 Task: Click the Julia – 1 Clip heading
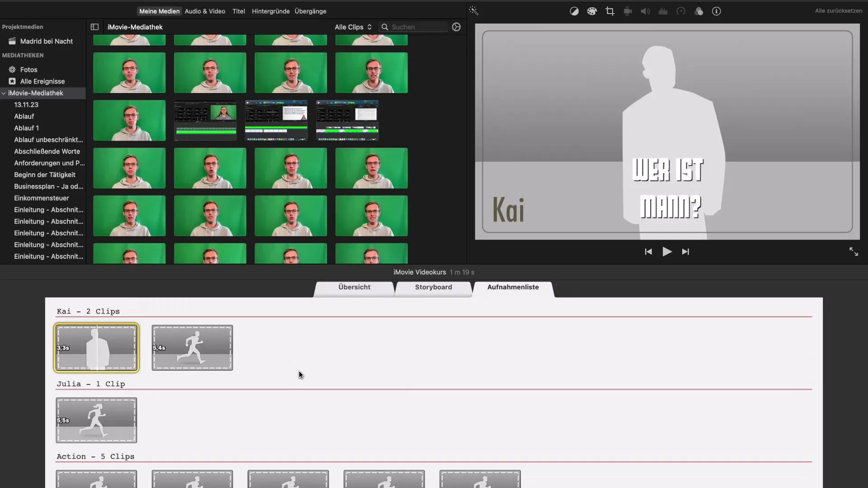(x=91, y=384)
